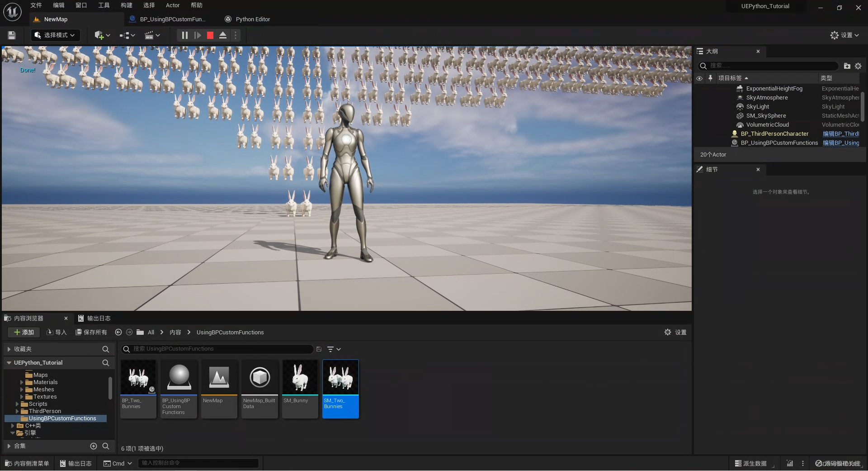Select SM_SkySphere in the outliner
This screenshot has width=868, height=471.
pos(766,116)
